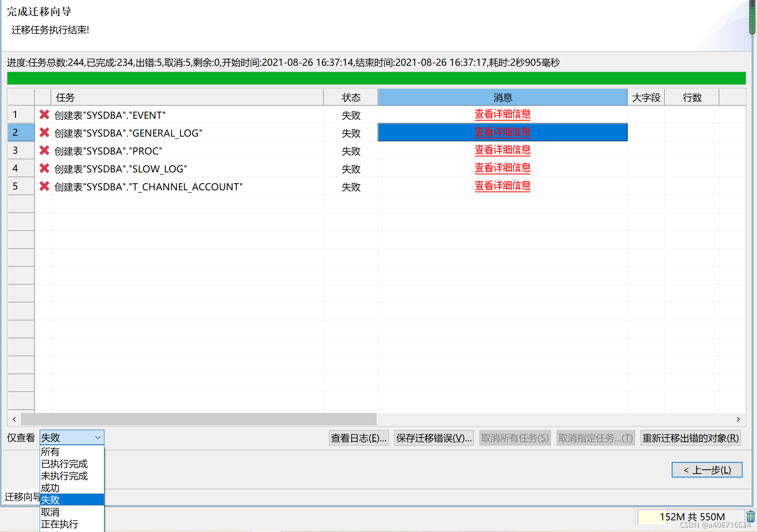
Task: Choose 取消 in the filter list
Action: (x=72, y=512)
